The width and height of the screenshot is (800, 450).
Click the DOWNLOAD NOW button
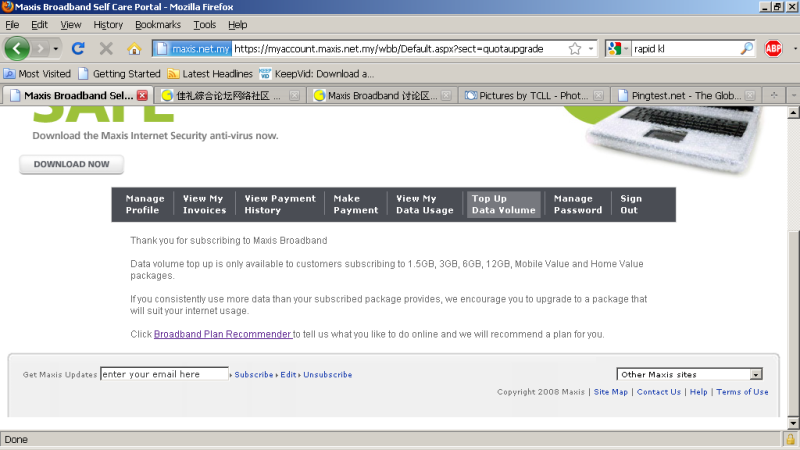[71, 164]
